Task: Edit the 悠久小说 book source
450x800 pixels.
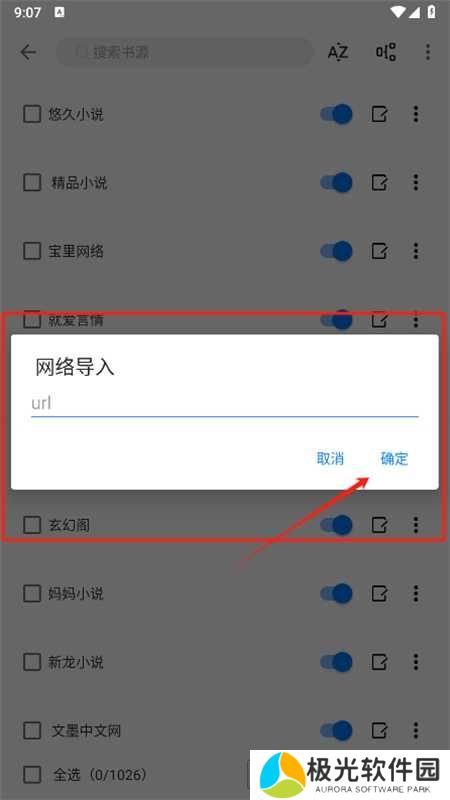Action: click(x=379, y=114)
